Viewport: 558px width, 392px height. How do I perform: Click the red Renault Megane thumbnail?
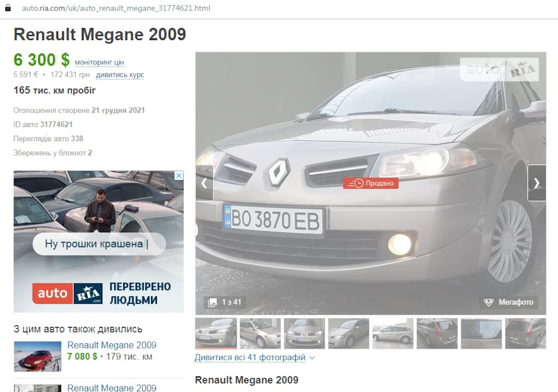[37, 357]
